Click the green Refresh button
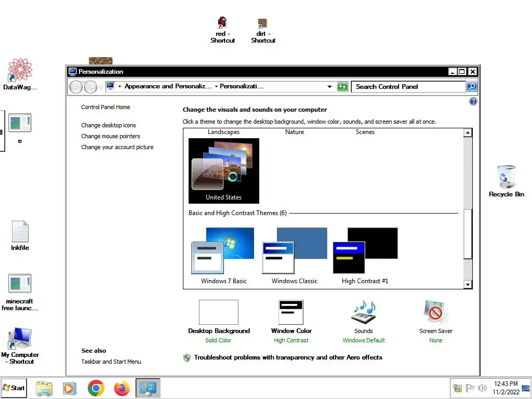Screen dimensions: 532x399 pos(343,87)
